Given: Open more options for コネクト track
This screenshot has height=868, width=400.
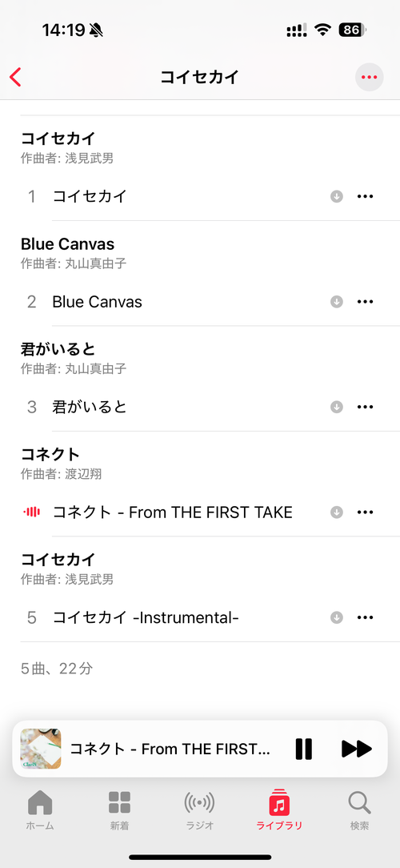Looking at the screenshot, I should (365, 512).
